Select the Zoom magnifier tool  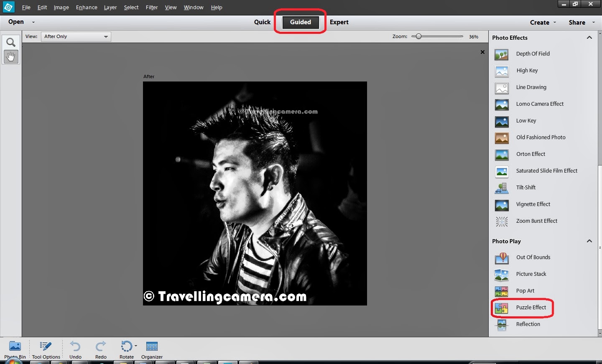pos(11,42)
